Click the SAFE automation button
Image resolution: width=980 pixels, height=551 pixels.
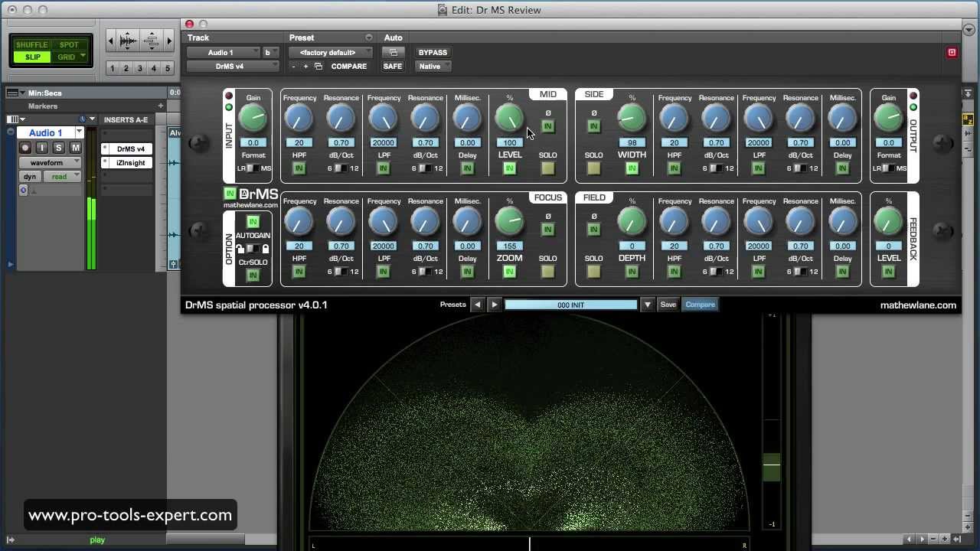(393, 67)
